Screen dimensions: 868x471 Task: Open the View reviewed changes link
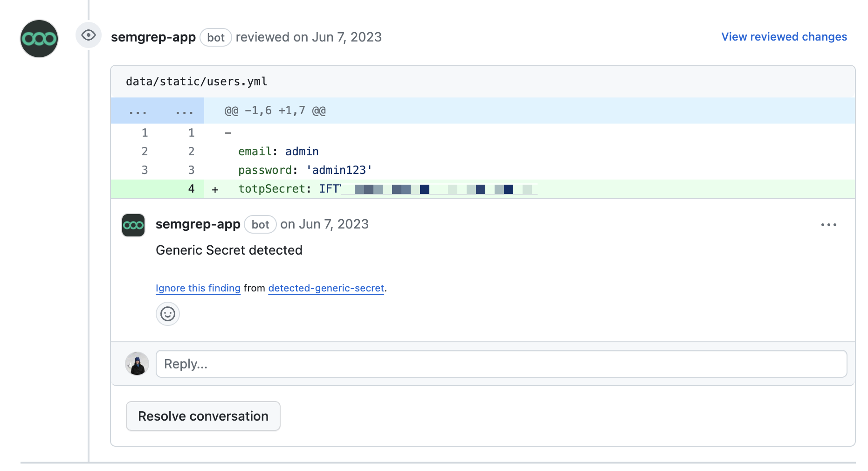point(784,36)
